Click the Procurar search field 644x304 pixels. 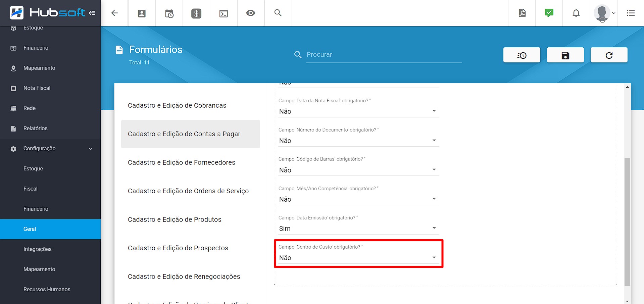[x=384, y=55]
